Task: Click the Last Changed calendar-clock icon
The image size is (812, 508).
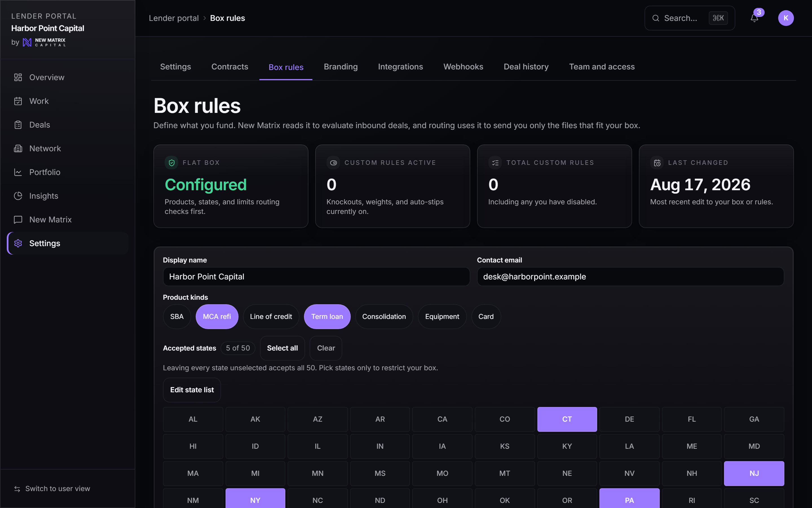Action: [x=657, y=163]
